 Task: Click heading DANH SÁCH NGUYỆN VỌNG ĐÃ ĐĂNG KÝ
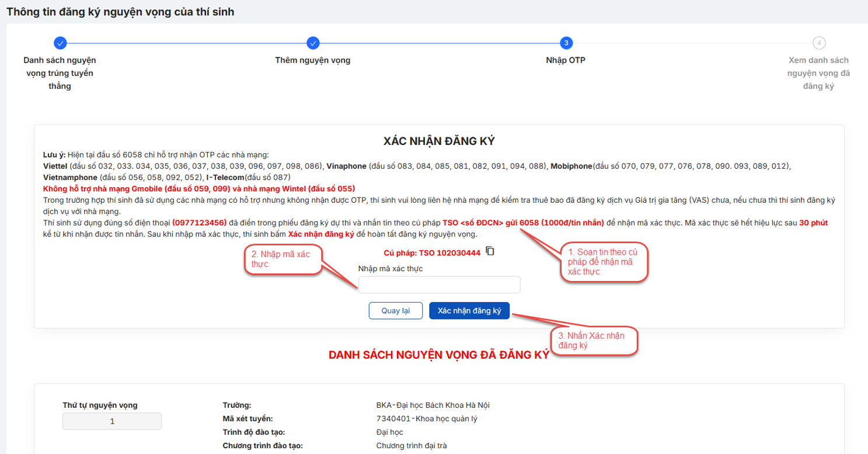(x=439, y=355)
